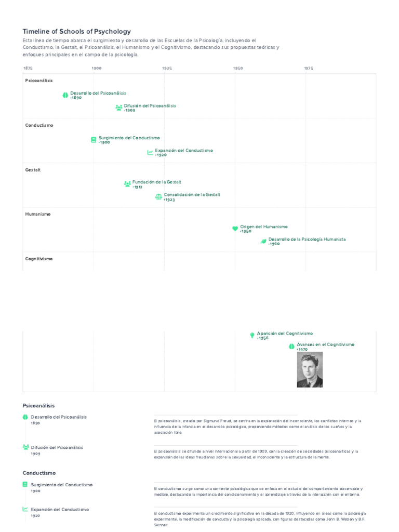The width and height of the screenshot is (399, 532).
Task: Click the lightbulb icon beside Aparición del Cognitivismo
Action: click(x=252, y=335)
